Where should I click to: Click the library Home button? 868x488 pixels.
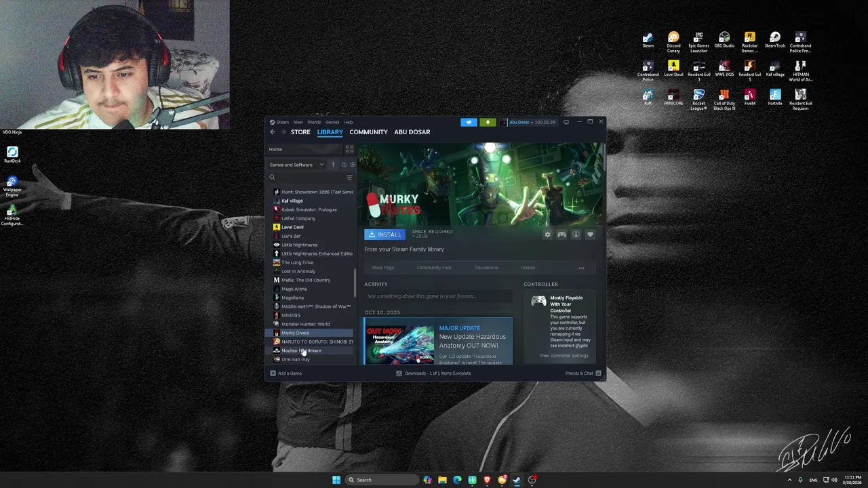304,149
